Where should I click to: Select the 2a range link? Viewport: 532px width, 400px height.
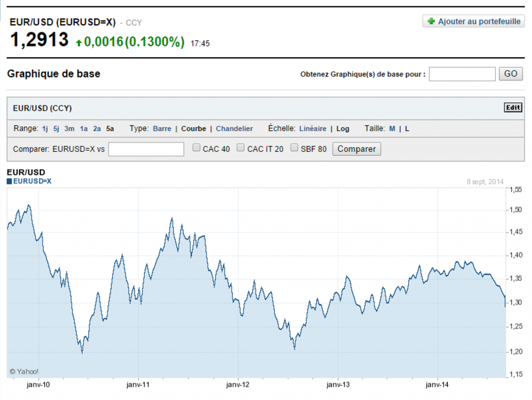point(97,128)
